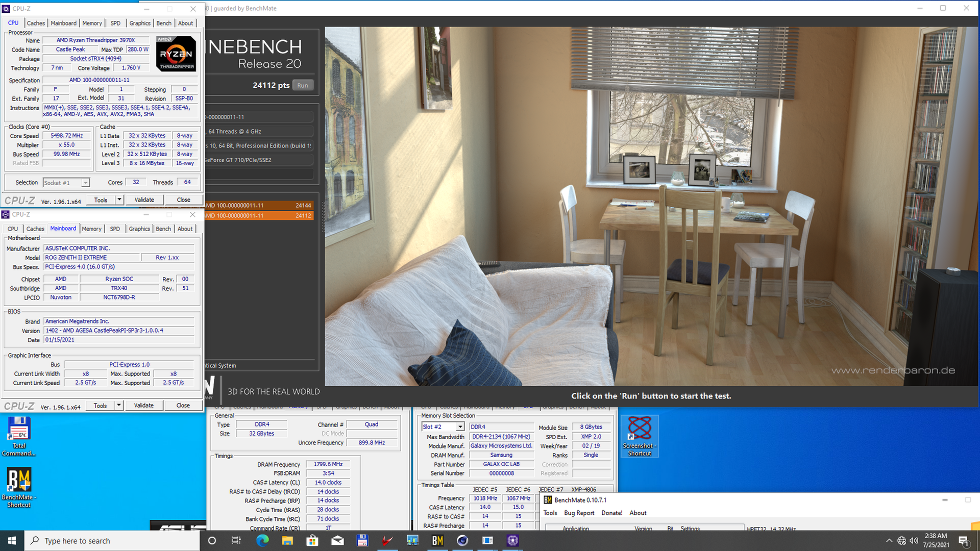Switch to Total Commander floppy icon in taskbar
Screen dimensions: 980x551
coord(362,541)
